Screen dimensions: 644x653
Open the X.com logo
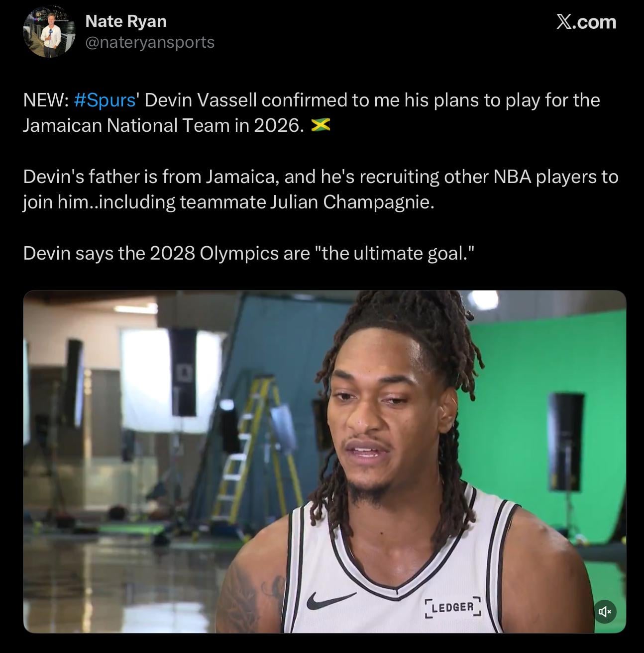[x=586, y=22]
